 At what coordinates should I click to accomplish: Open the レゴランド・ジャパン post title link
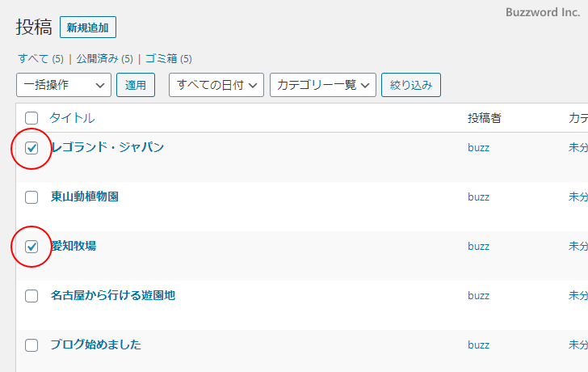[107, 147]
